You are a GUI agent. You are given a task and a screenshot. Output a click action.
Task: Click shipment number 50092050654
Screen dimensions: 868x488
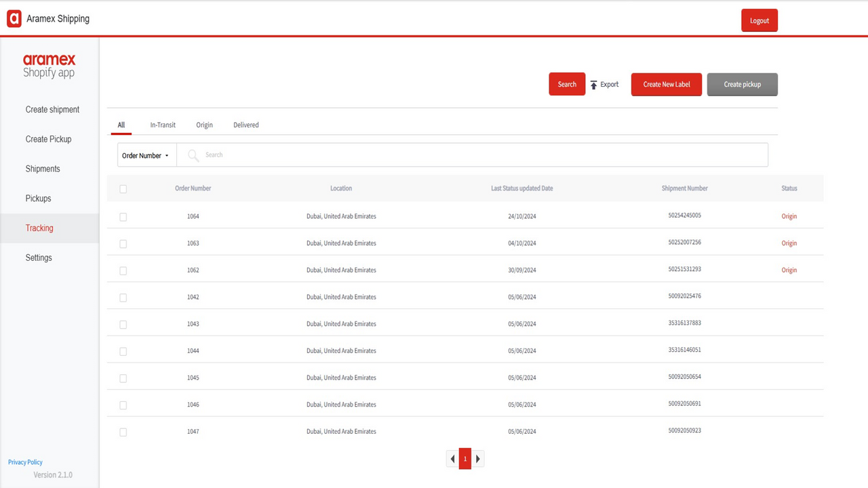(x=685, y=377)
